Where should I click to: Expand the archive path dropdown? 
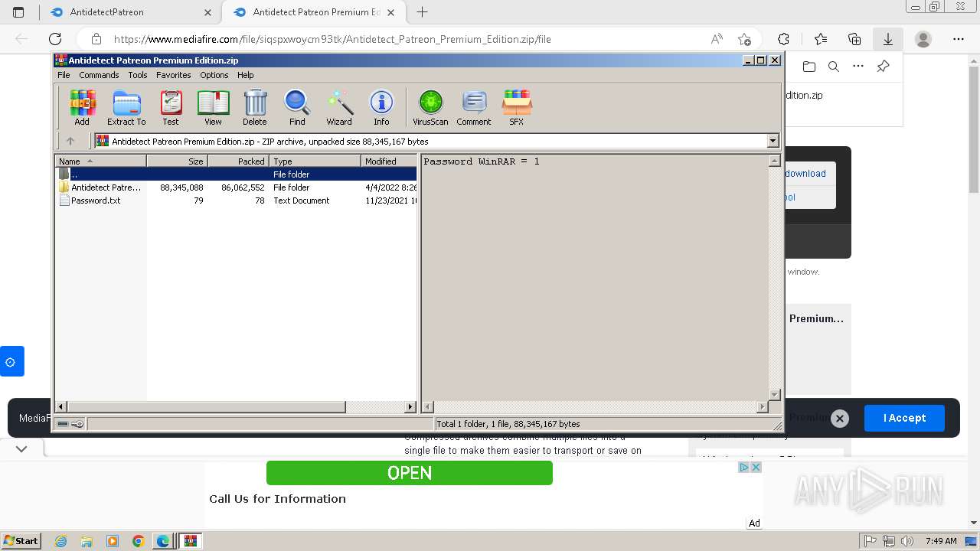pyautogui.click(x=773, y=141)
